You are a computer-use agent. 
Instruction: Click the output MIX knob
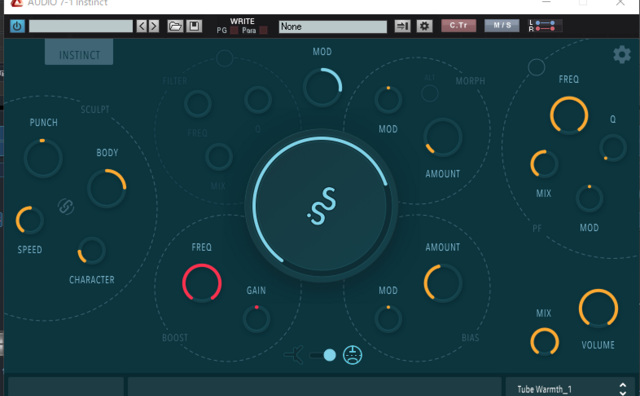tap(544, 342)
